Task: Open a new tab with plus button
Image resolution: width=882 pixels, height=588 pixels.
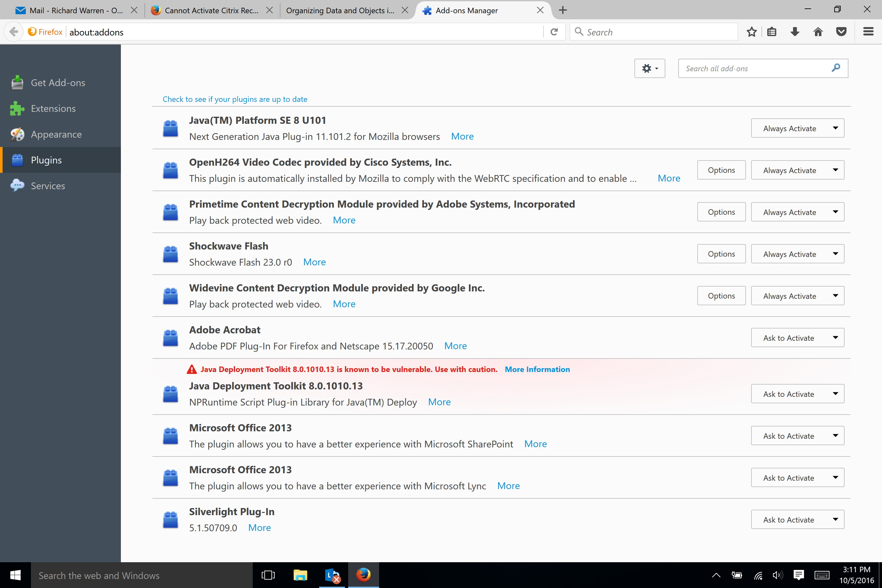Action: click(563, 10)
